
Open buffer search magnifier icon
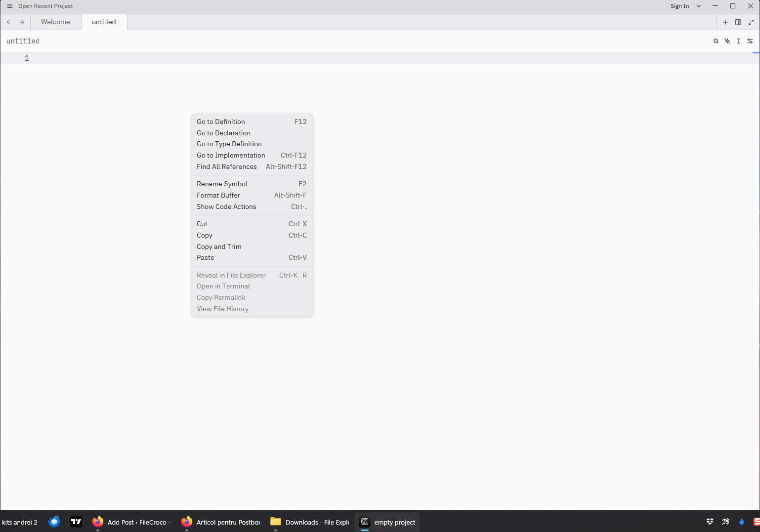[716, 41]
